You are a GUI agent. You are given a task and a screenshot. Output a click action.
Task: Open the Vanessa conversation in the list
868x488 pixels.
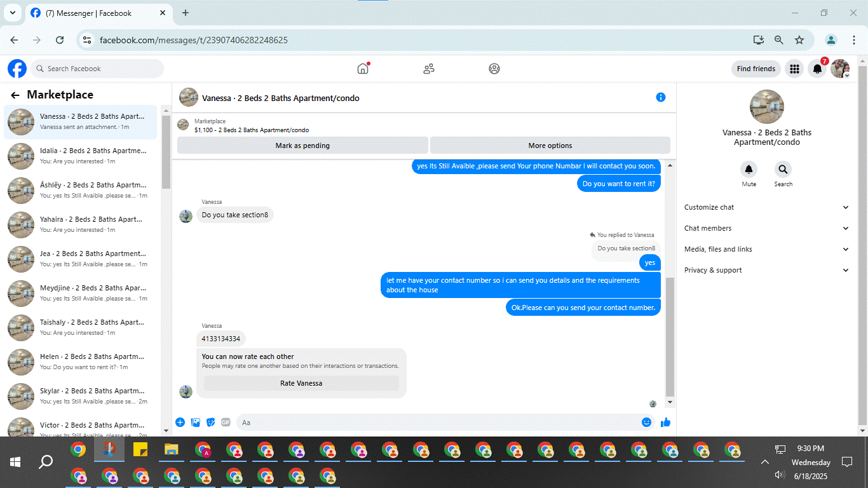pyautogui.click(x=81, y=121)
